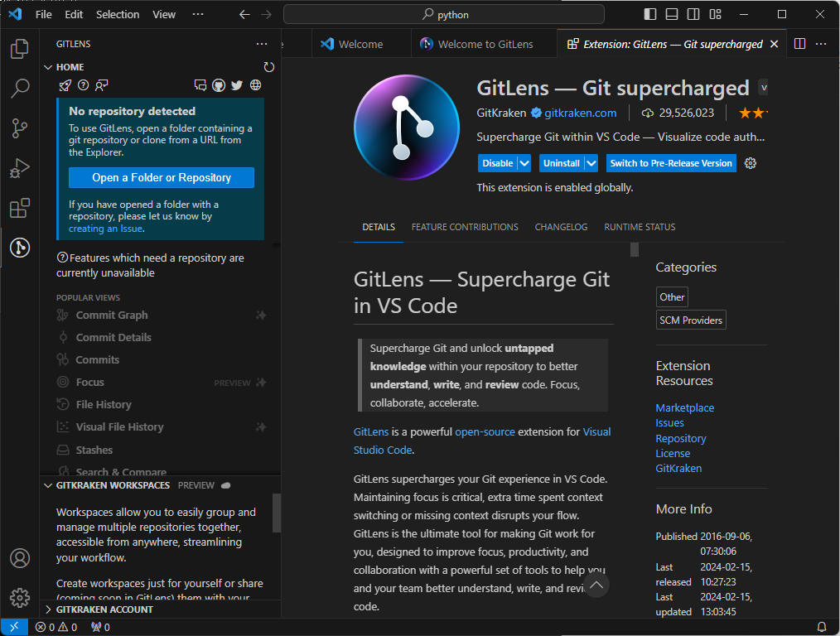Switch to RUNTIME STATUS tab
This screenshot has width=840, height=636.
coord(640,227)
